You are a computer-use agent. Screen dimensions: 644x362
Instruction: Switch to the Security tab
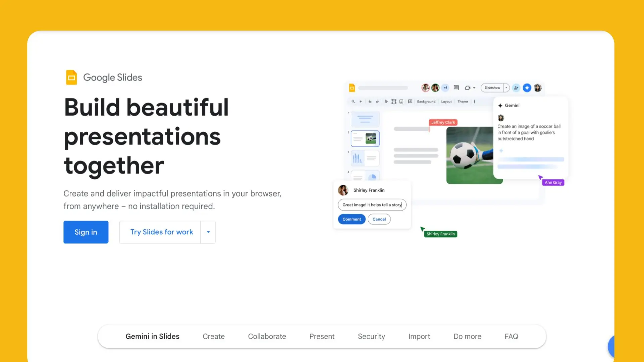point(371,336)
